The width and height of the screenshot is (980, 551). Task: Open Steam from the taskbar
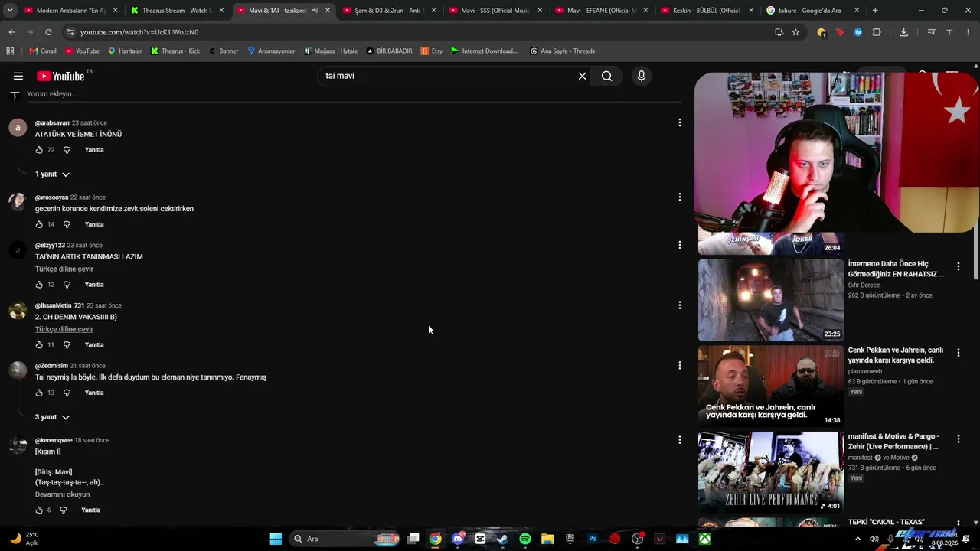(x=502, y=539)
